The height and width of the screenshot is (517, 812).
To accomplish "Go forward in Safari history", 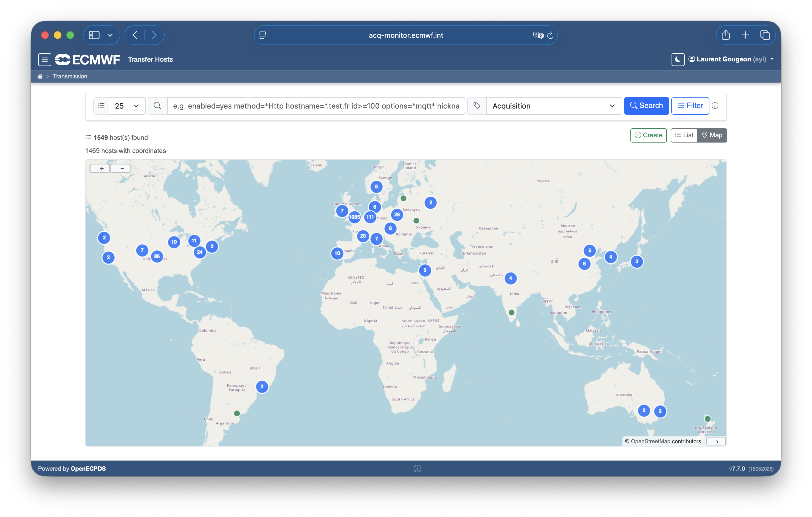I will [x=154, y=35].
